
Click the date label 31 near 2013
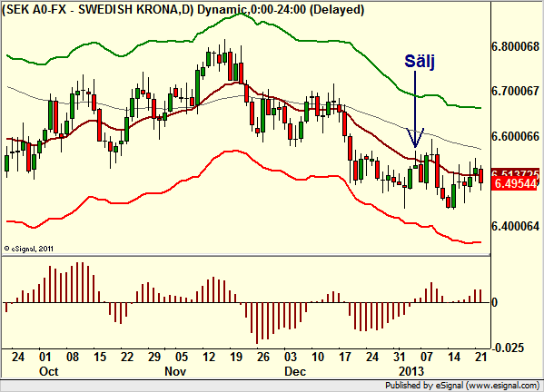coord(400,357)
